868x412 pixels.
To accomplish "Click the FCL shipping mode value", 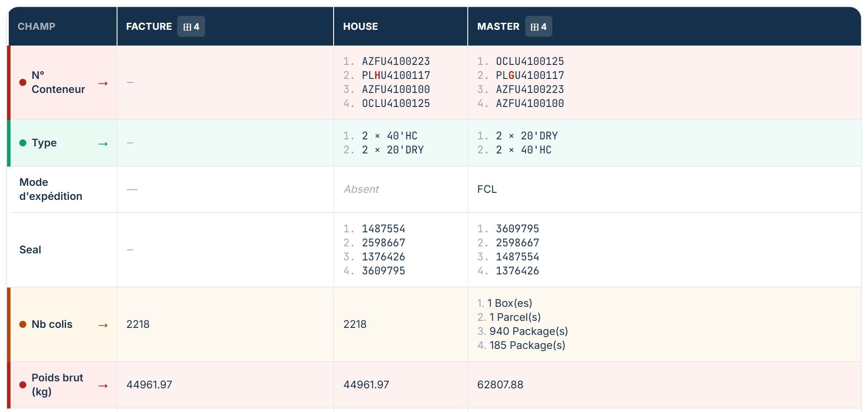I will [x=487, y=189].
